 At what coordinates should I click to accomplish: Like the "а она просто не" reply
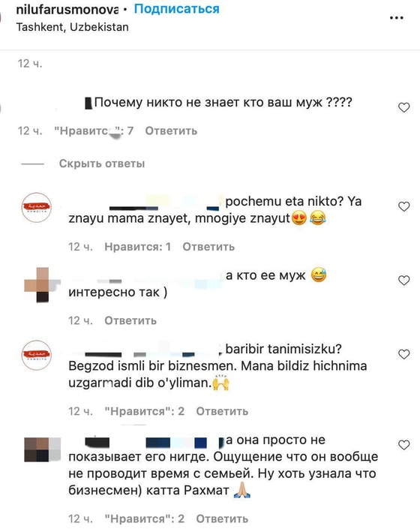click(403, 445)
